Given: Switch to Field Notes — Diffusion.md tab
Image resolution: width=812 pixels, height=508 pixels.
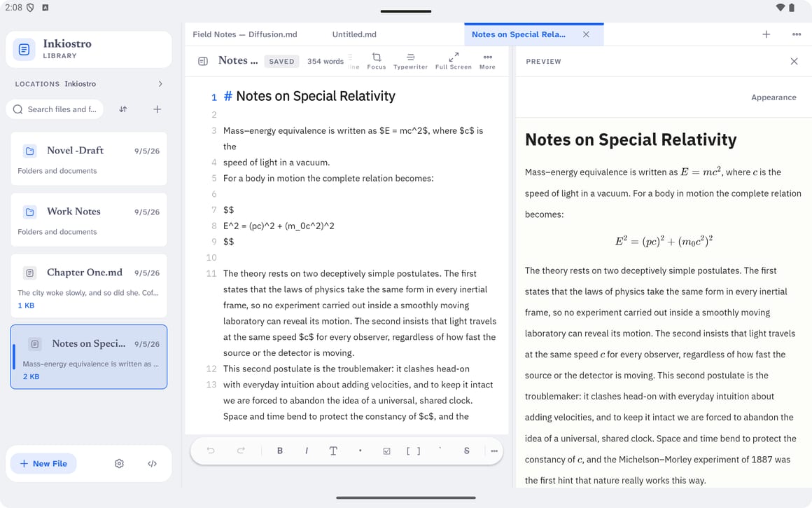Looking at the screenshot, I should coord(245,34).
